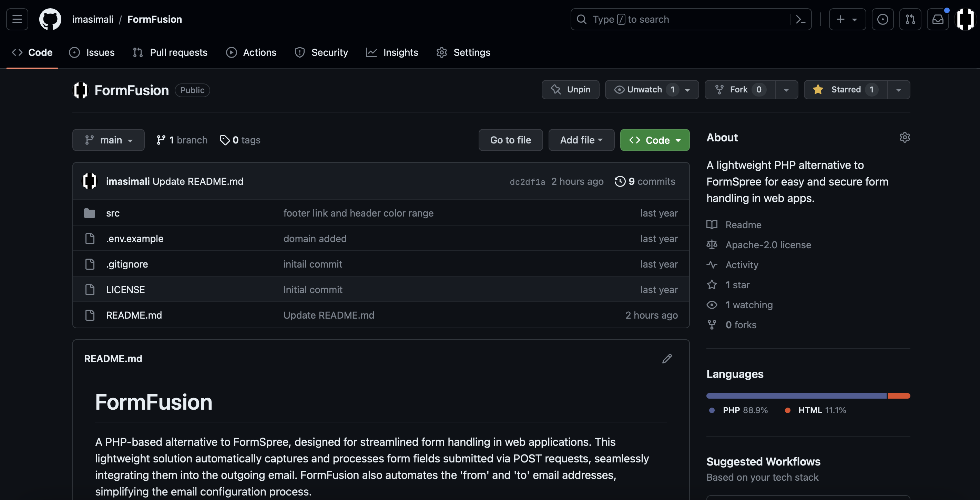Open the 9 commits link

tap(645, 181)
